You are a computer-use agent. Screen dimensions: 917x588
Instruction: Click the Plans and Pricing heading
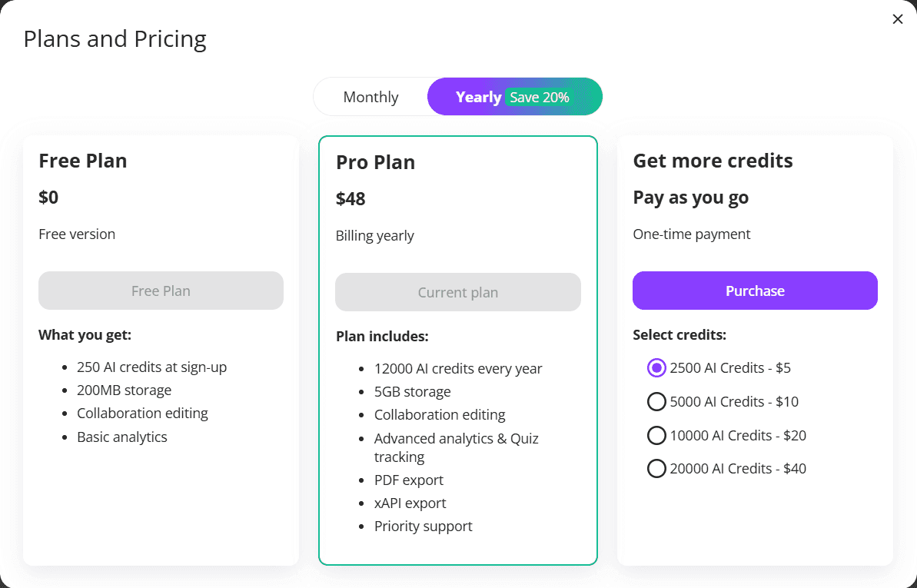tap(115, 39)
